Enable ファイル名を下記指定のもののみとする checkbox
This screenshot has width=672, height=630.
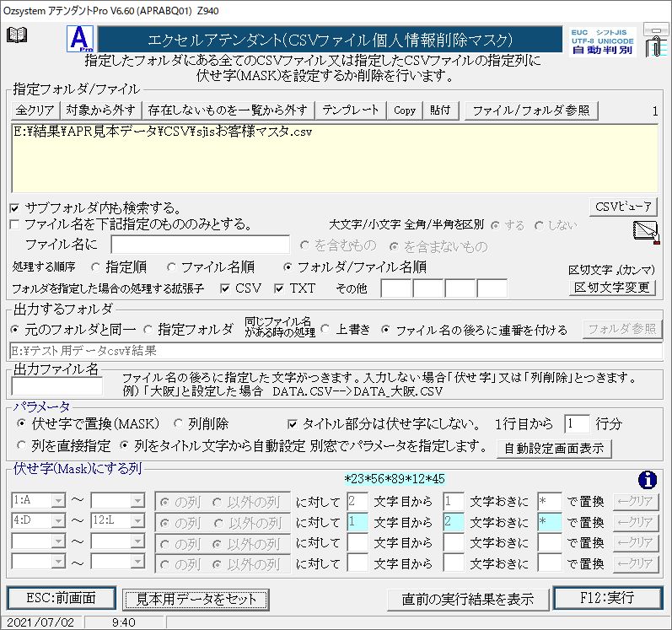coord(15,224)
